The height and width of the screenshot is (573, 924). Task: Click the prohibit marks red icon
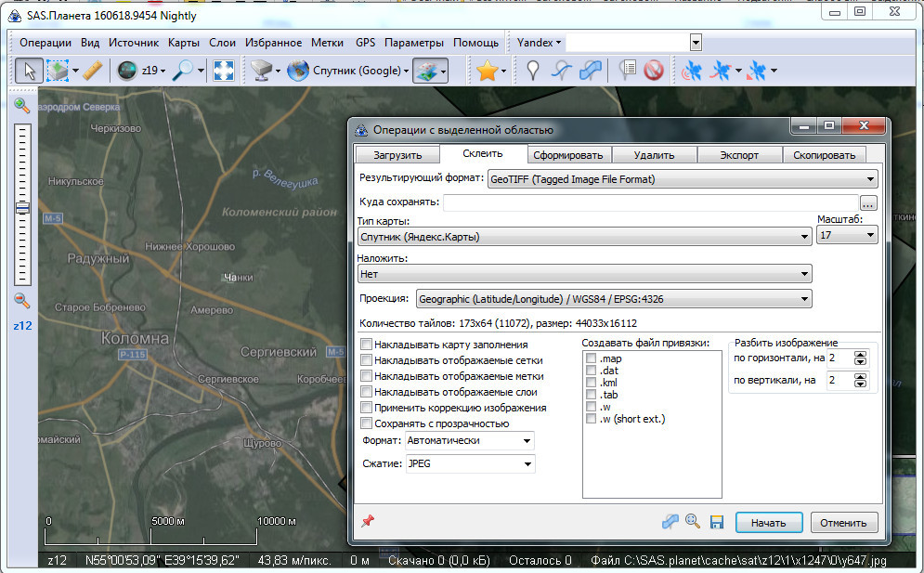tap(654, 70)
